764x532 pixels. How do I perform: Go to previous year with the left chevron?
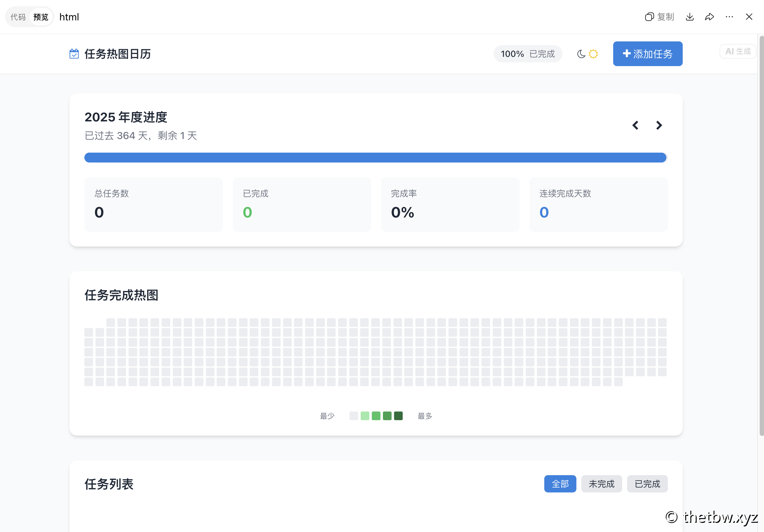click(635, 125)
